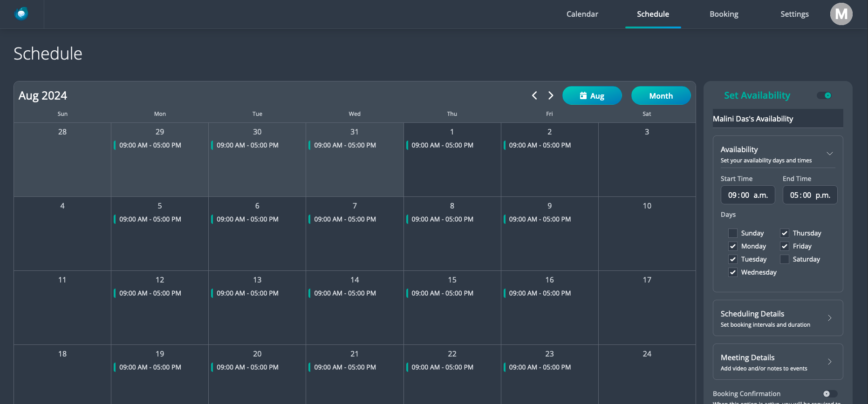This screenshot has height=404, width=868.
Task: Select the availability slot on Thursday 1
Action: [452, 145]
